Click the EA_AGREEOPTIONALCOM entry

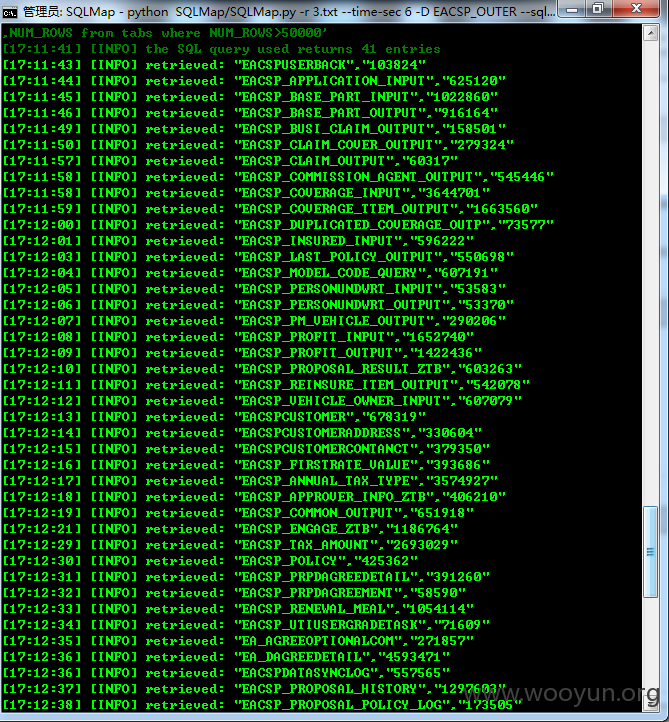tap(238, 641)
